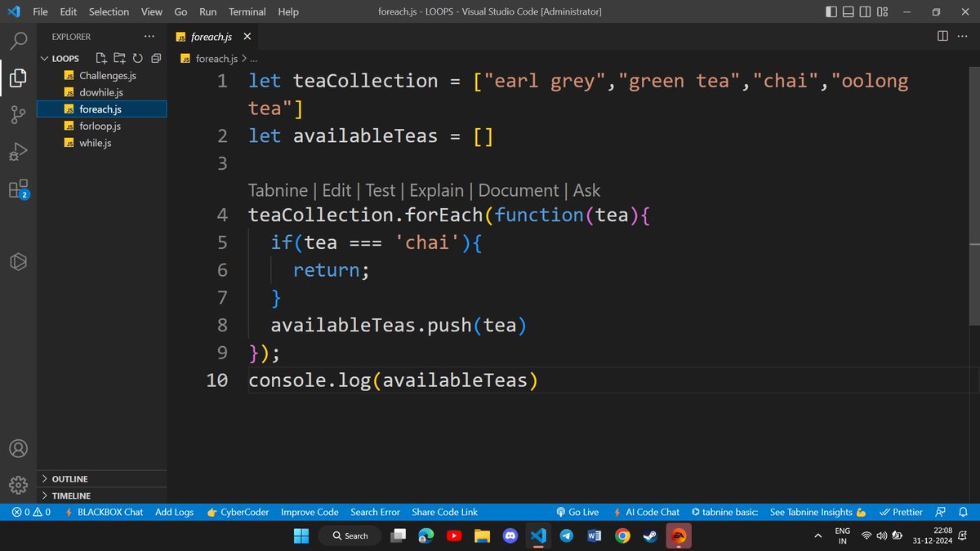Click Prettier in status bar
Viewport: 980px width, 551px height.
(x=902, y=512)
